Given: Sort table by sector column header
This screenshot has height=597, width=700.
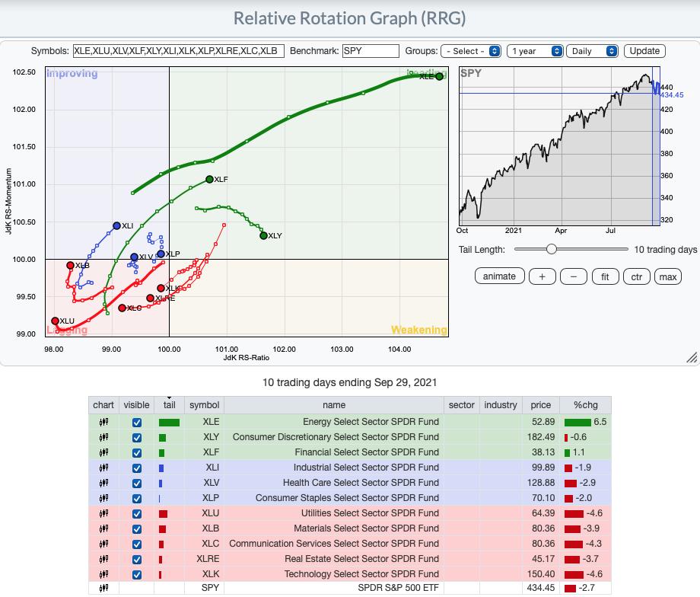Looking at the screenshot, I should point(462,405).
